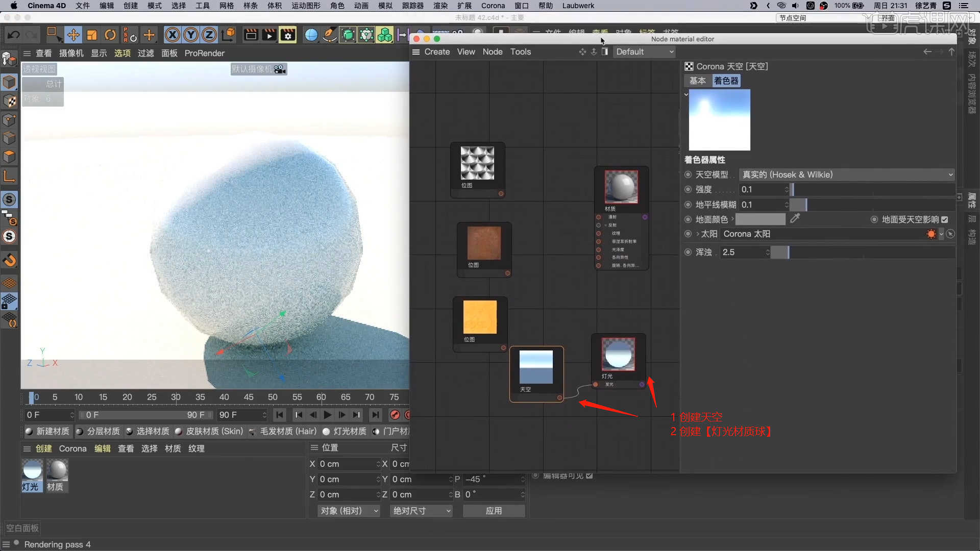Click the orange magnet snap icon in left sidebar
Screen dimensions: 980x551
point(9,260)
